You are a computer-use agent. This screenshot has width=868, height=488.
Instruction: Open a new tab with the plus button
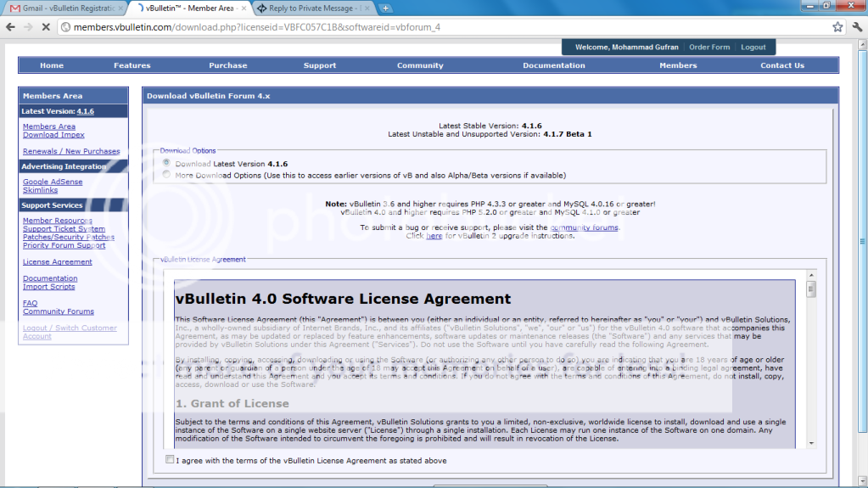(x=385, y=8)
